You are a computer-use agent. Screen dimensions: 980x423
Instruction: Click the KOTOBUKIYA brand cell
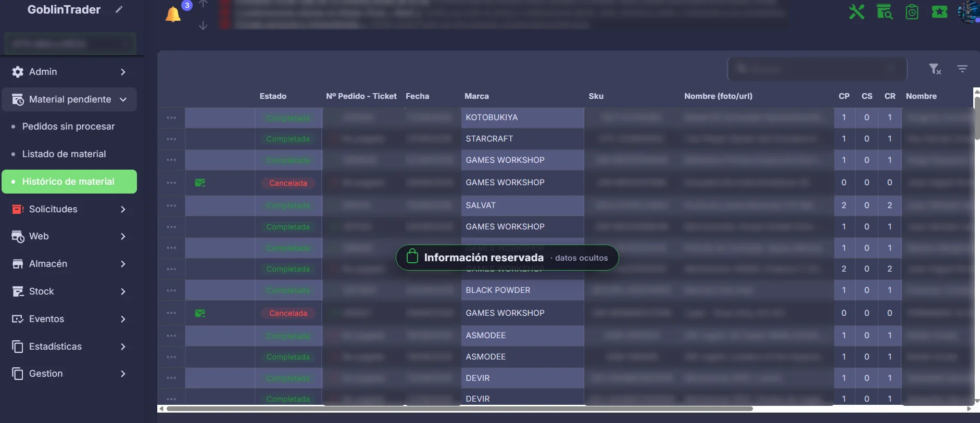[x=522, y=118]
